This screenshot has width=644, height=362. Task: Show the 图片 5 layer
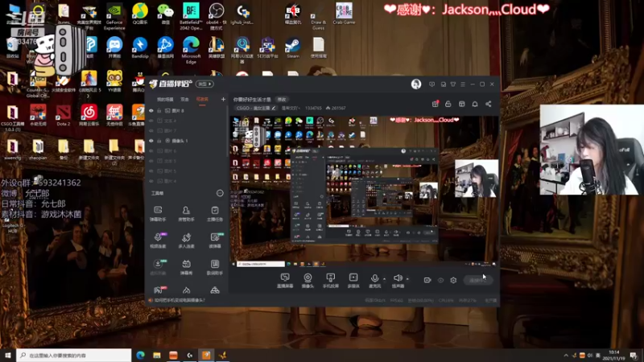[x=151, y=171]
